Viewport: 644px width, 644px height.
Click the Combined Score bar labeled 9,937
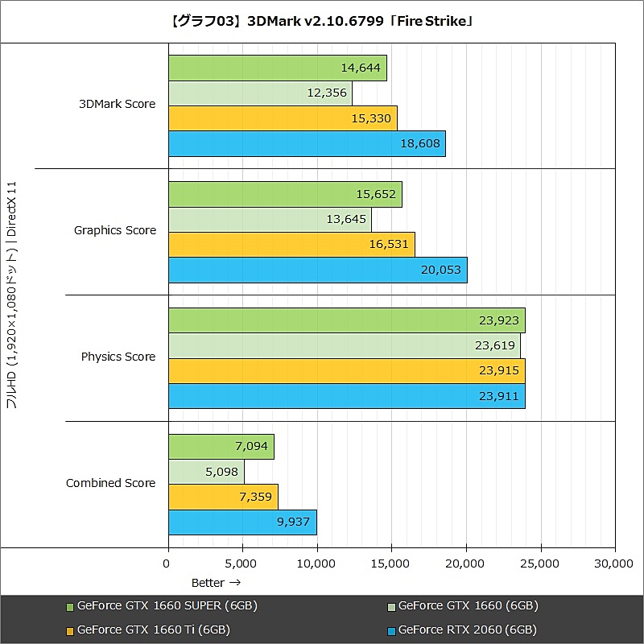[242, 522]
